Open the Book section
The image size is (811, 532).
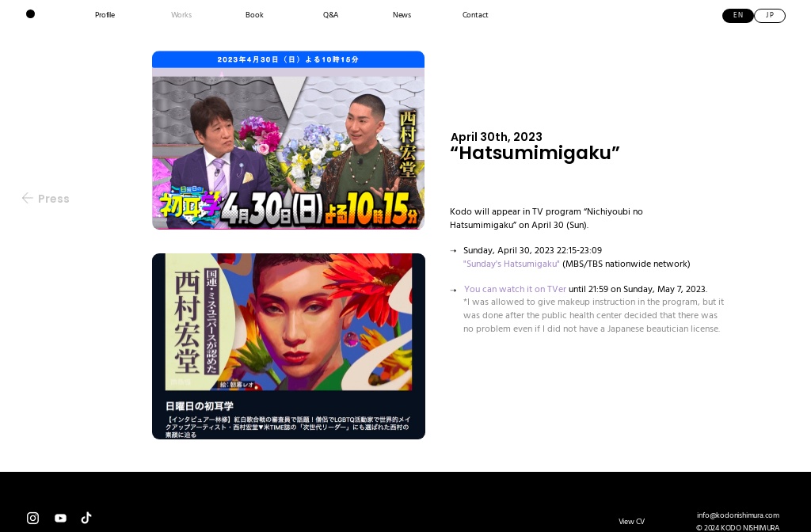coord(254,15)
